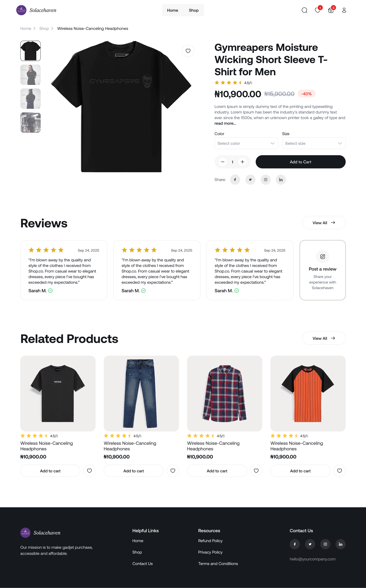Share product on Instagram
This screenshot has height=588, width=366.
point(266,180)
